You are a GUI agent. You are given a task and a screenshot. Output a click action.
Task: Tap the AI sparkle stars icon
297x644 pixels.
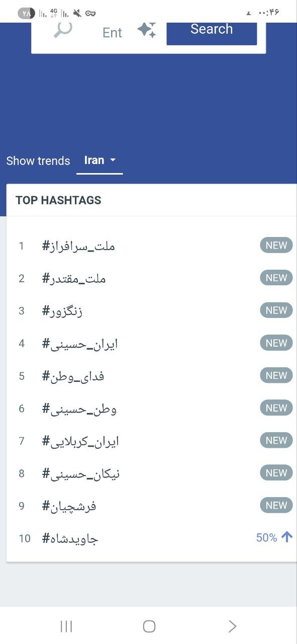(x=147, y=30)
